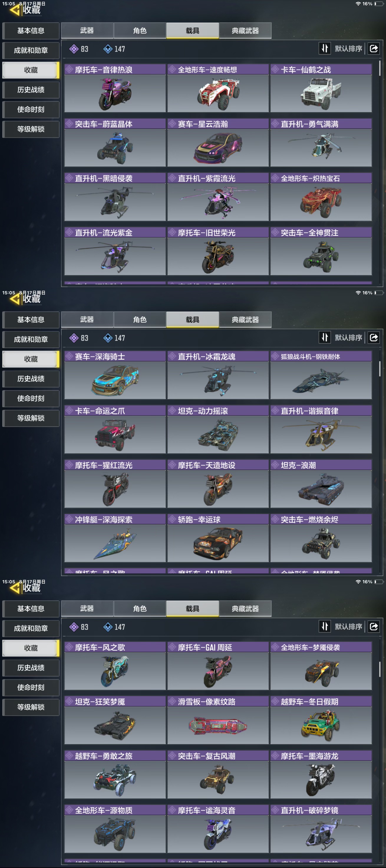The width and height of the screenshot is (386, 868).
Task: Click the scrollbar beside 卡车-仙鹤之战 card
Action: point(380,68)
